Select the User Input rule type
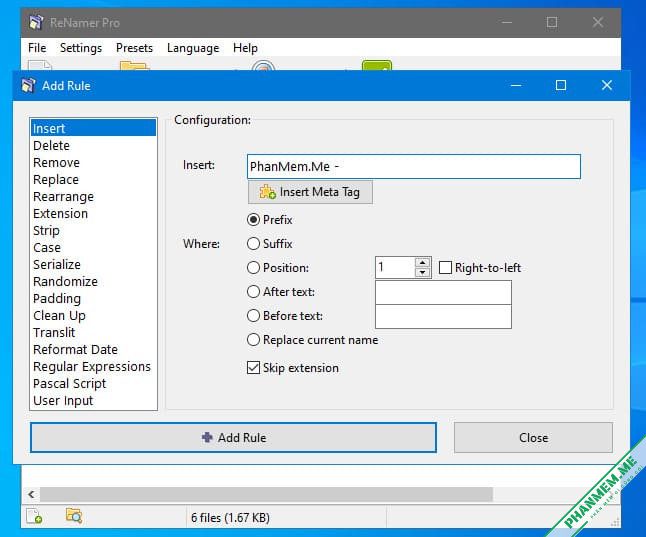Viewport: 646px width, 537px height. (93, 401)
